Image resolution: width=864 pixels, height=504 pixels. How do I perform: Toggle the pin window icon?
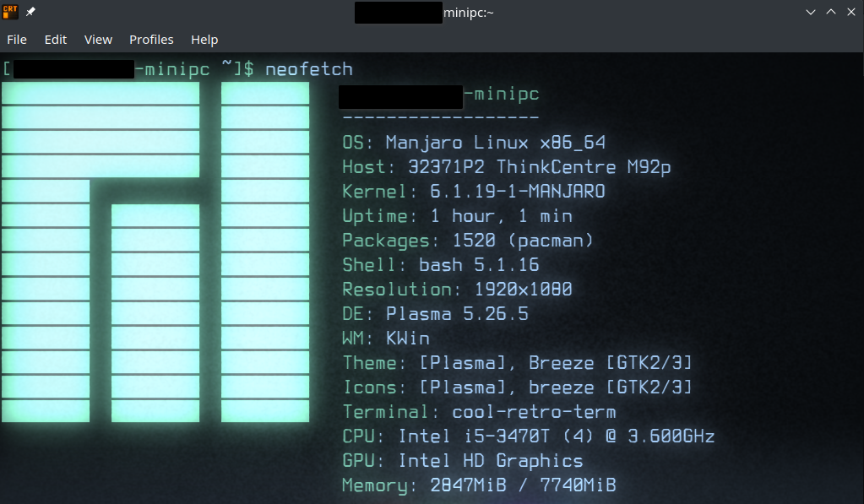click(31, 12)
